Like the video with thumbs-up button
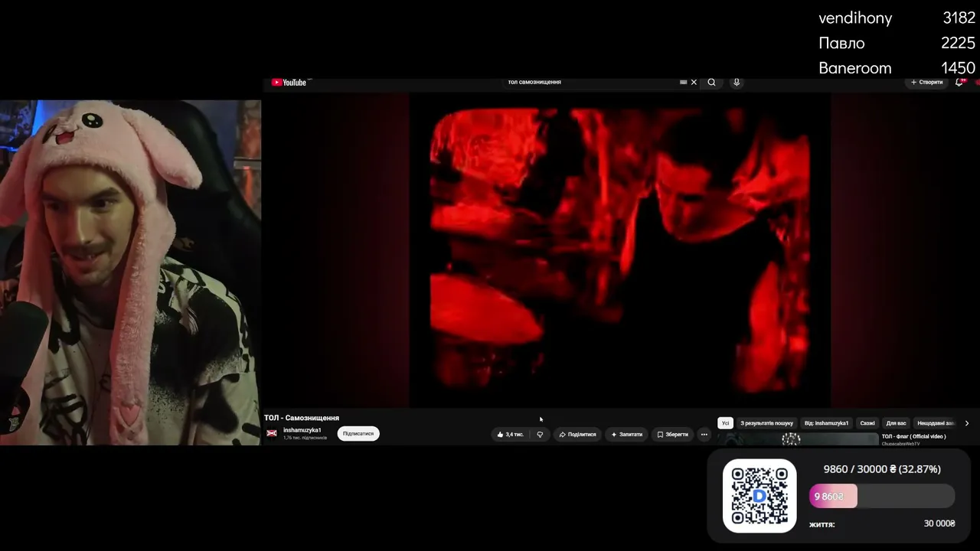 tap(510, 434)
